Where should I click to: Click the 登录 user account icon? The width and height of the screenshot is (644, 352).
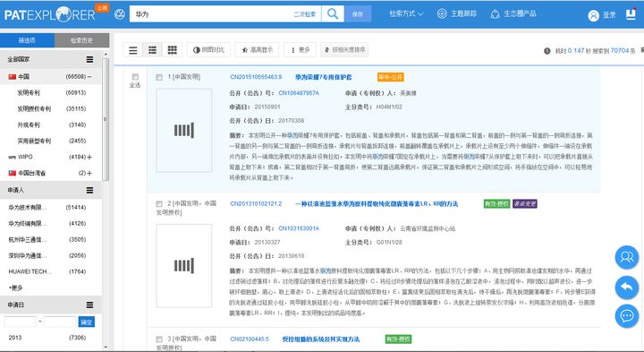pos(594,15)
